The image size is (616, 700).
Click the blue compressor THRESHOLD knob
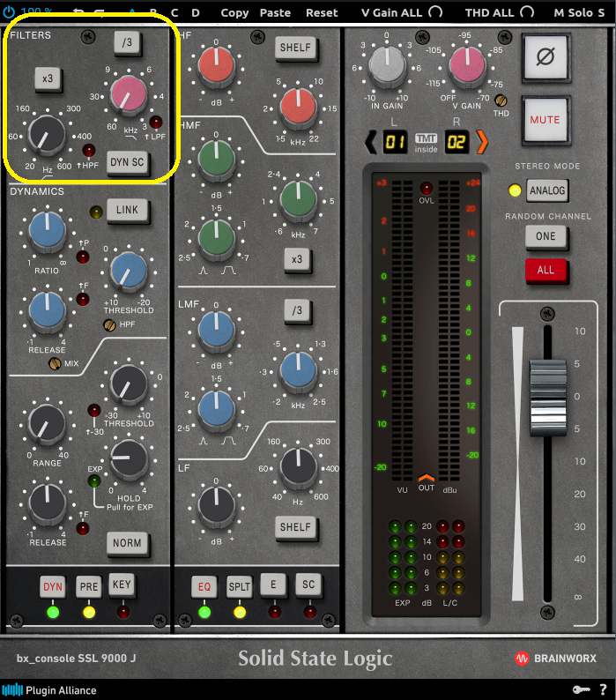(129, 271)
